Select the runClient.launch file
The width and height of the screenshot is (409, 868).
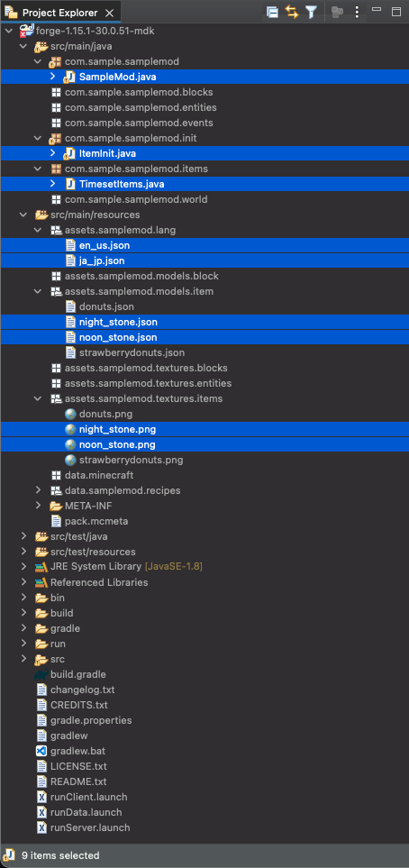[88, 797]
